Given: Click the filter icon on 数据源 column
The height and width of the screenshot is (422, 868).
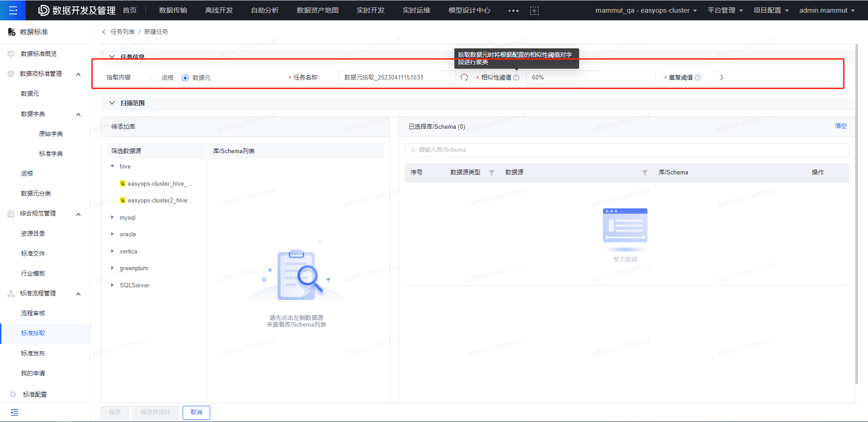Looking at the screenshot, I should click(645, 173).
